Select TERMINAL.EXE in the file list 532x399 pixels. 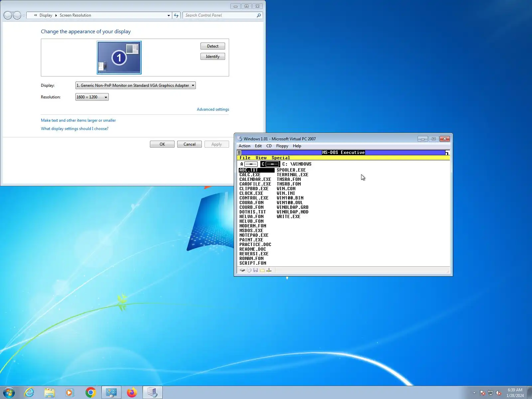tap(293, 175)
